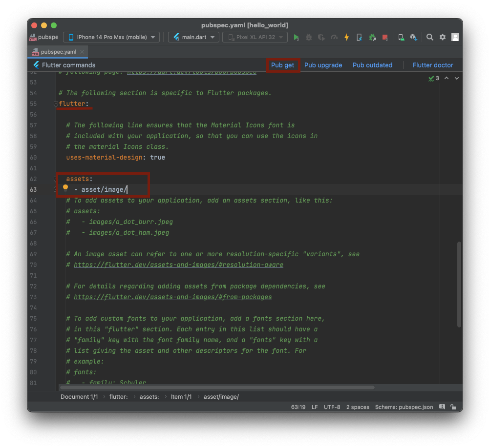
Task: Run Pub get command
Action: click(x=282, y=65)
